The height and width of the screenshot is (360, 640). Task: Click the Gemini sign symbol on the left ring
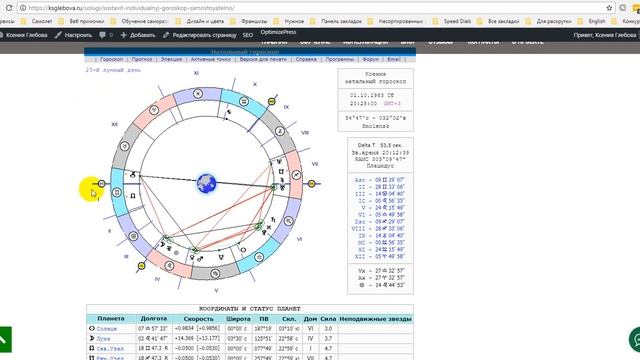coord(117,192)
